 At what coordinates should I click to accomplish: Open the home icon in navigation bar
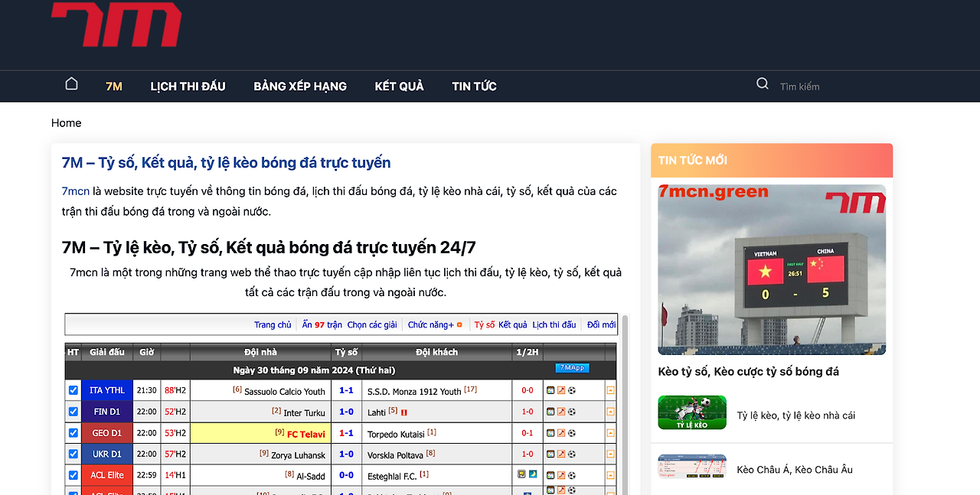coord(71,84)
